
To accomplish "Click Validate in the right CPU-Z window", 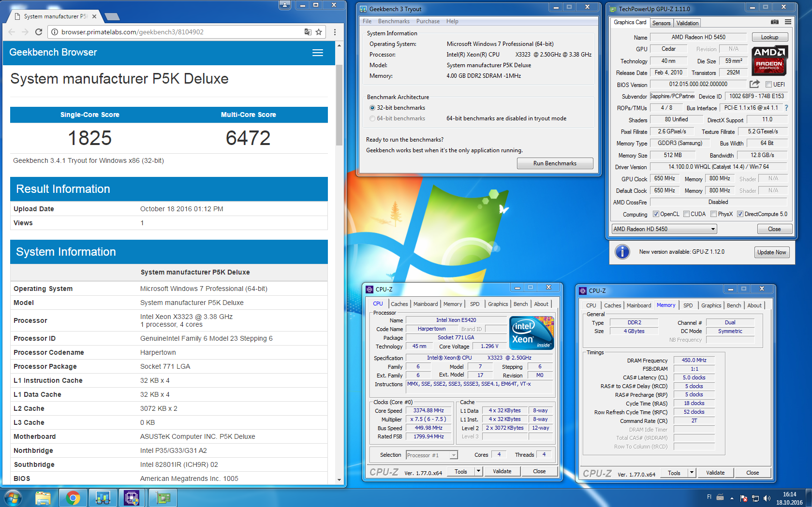I will click(715, 473).
